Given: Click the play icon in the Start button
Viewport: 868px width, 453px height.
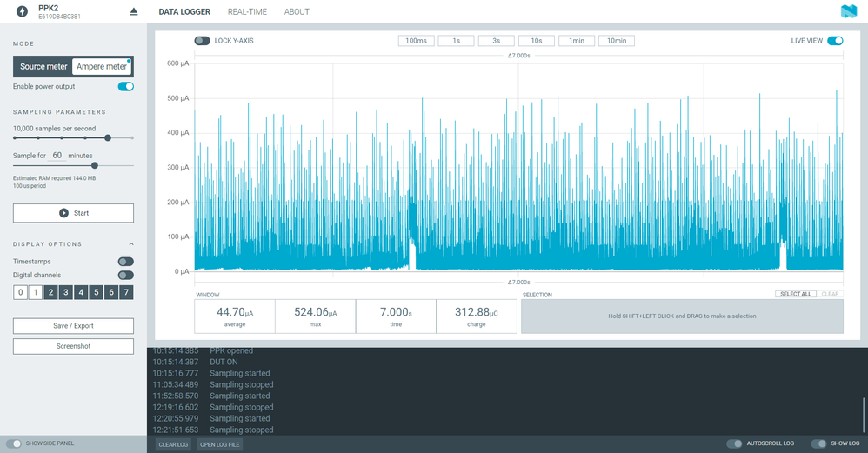Looking at the screenshot, I should point(63,213).
